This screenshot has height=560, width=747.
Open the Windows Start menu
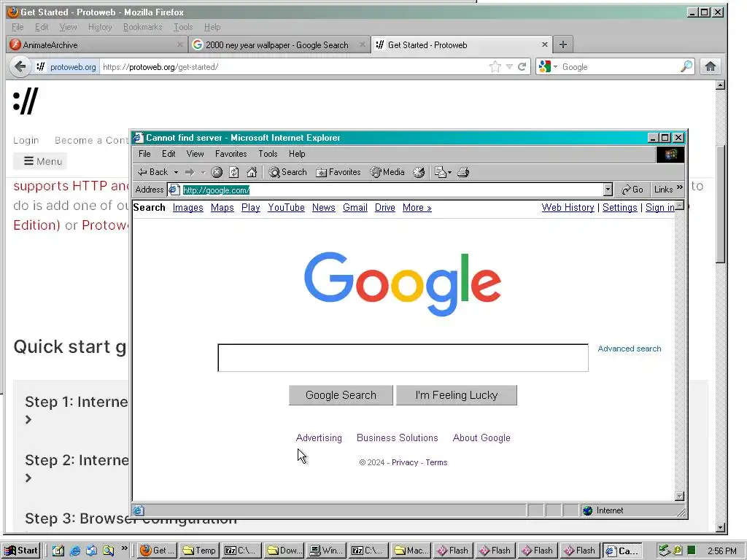20,551
